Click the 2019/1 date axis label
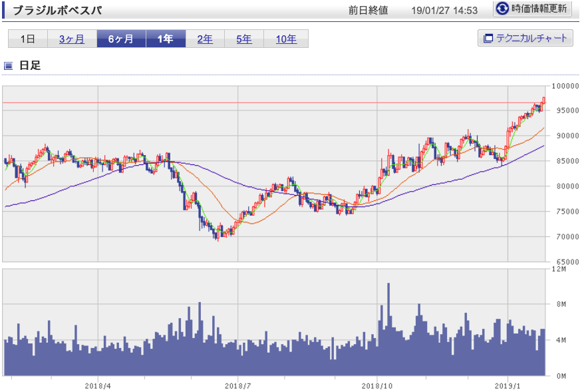588x392 pixels. (508, 385)
